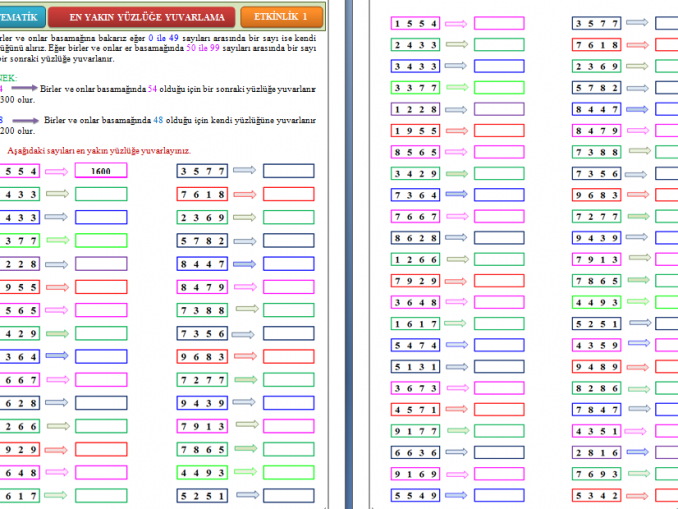
Task: Select the number box showing 4359
Action: click(597, 345)
